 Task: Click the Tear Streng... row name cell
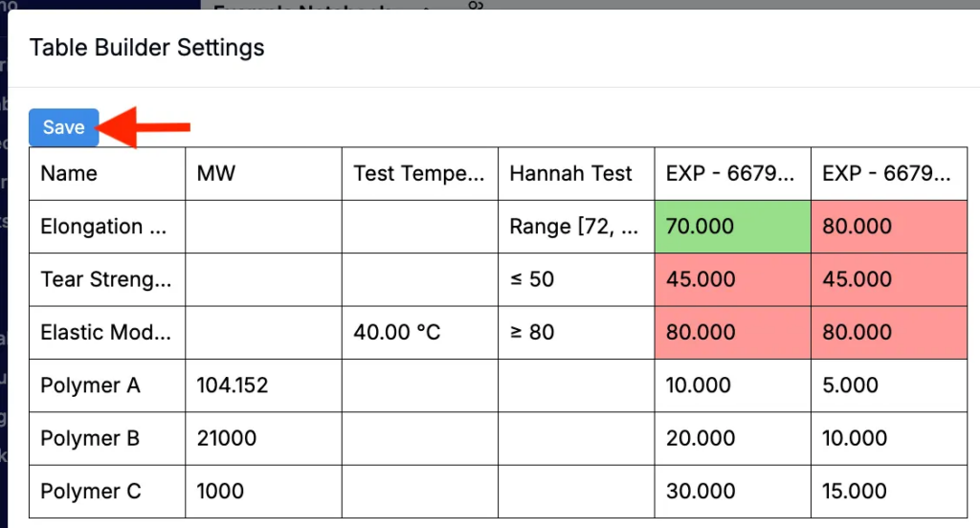[x=107, y=279]
